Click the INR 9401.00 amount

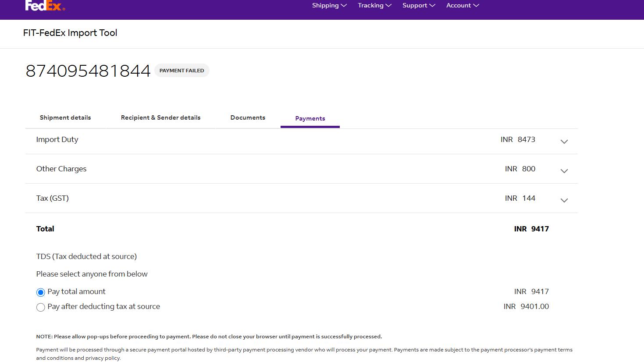pyautogui.click(x=526, y=306)
